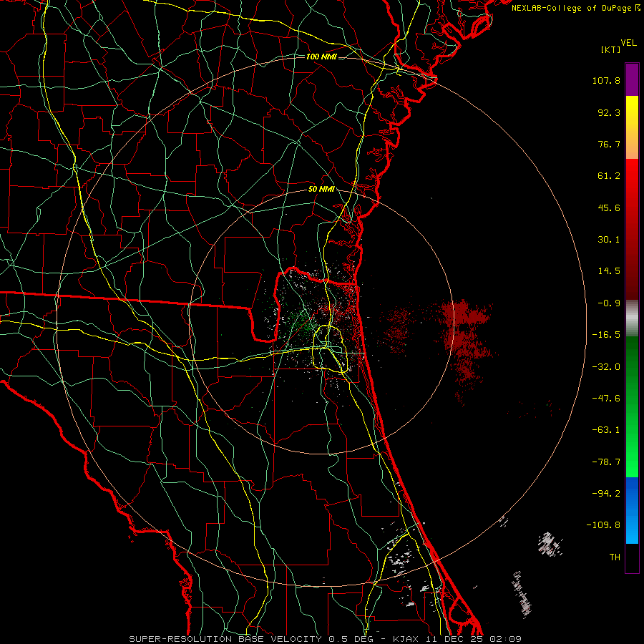Click the 107.8 velocity legend value
Viewport: 644px width, 644px height.
tap(606, 80)
